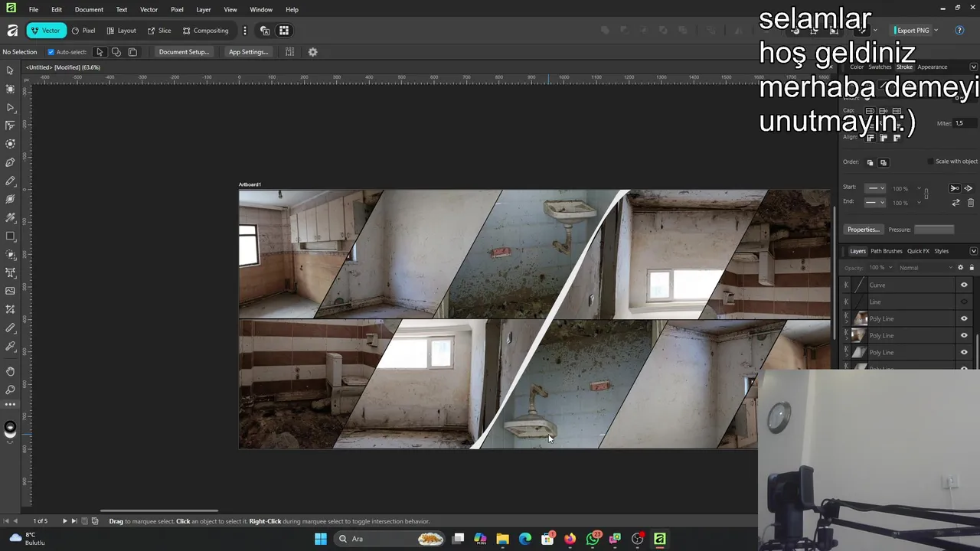980x551 pixels.
Task: Switch to the Styles tab
Action: [942, 251]
